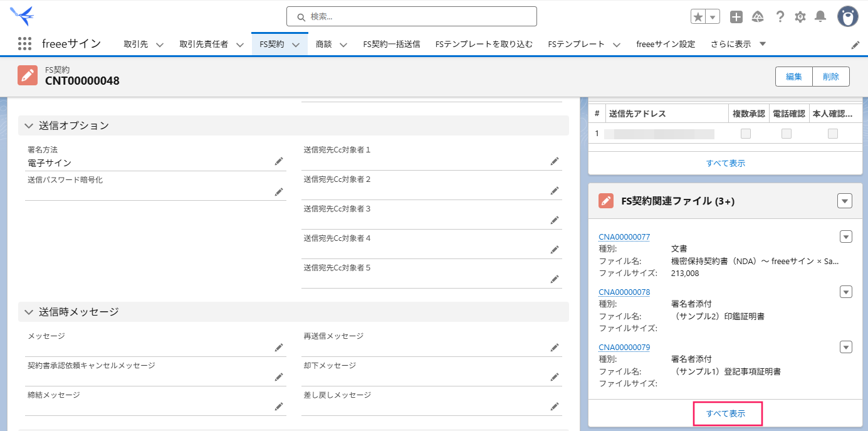868x431 pixels.
Task: Open the freeeサイン設定 tab
Action: (x=666, y=44)
